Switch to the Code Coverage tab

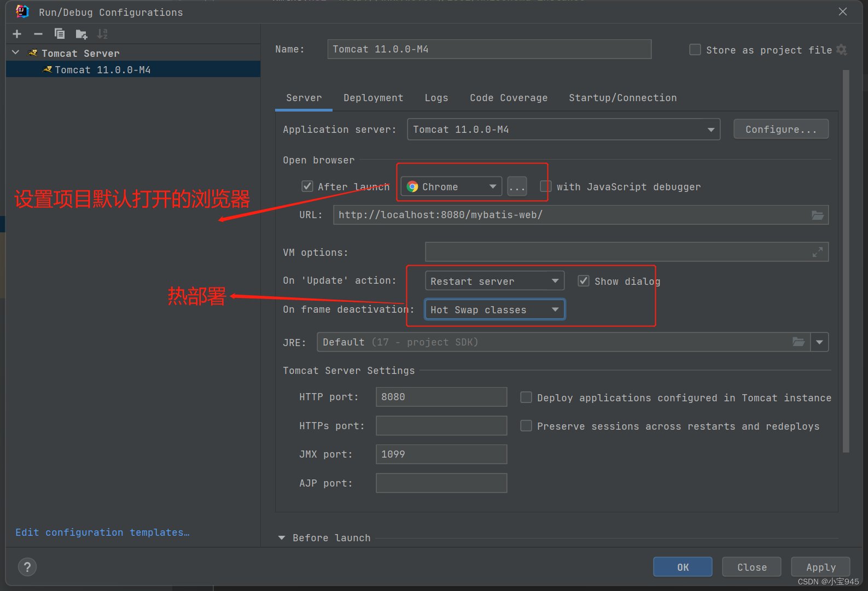coord(509,98)
